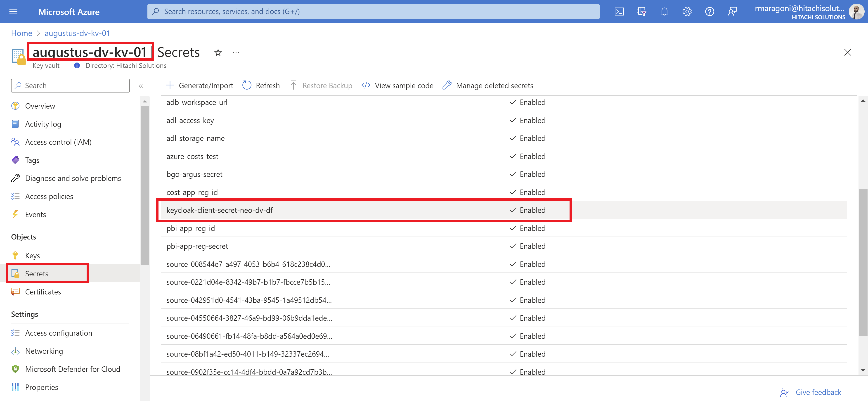
Task: Open the Azure portal hamburger menu
Action: pos(14,12)
